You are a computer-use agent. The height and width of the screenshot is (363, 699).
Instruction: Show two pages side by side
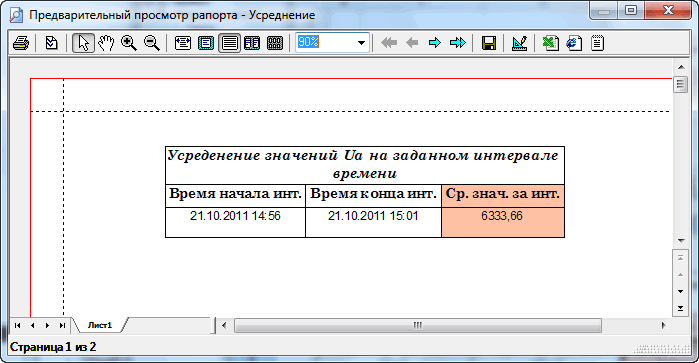coord(252,43)
